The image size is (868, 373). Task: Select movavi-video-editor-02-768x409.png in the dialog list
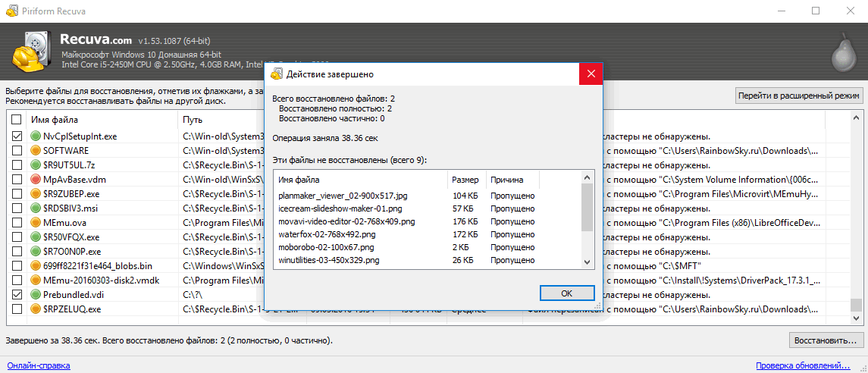point(346,221)
